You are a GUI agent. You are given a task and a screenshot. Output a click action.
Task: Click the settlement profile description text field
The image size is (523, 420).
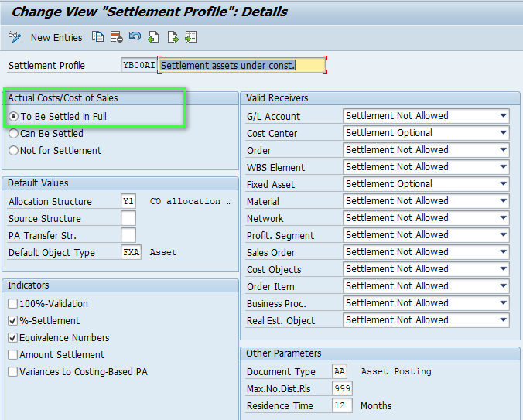(241, 66)
